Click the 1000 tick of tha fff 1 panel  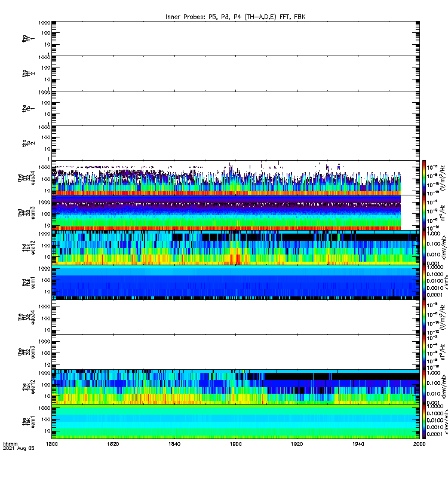click(44, 23)
